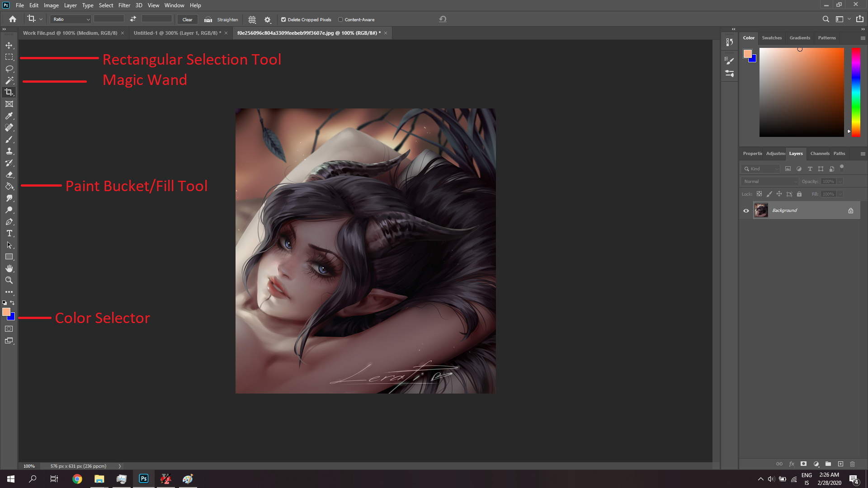Select the Eyedropper tool

pyautogui.click(x=9, y=116)
